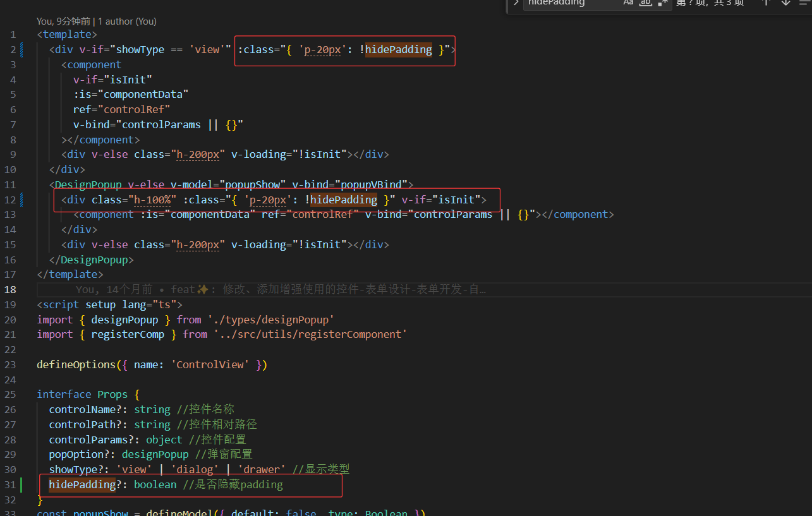This screenshot has width=812, height=516.
Task: Toggle Match Case in find widget
Action: pyautogui.click(x=628, y=3)
